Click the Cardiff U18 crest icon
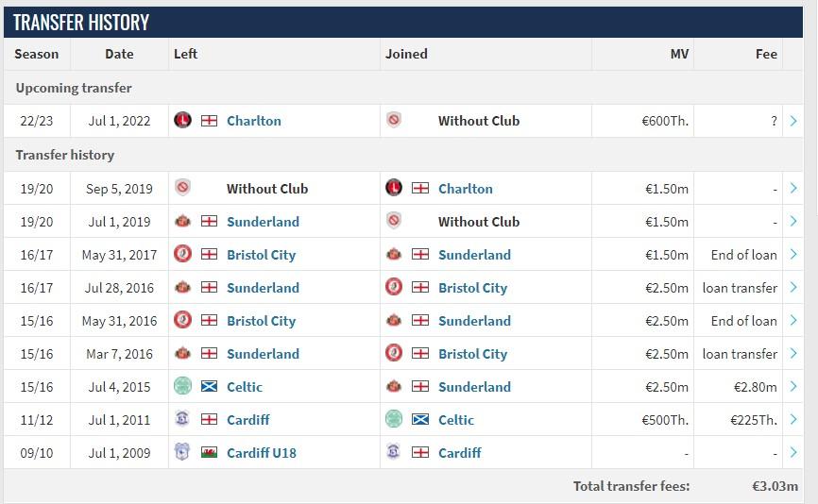This screenshot has width=818, height=504. pos(183,453)
